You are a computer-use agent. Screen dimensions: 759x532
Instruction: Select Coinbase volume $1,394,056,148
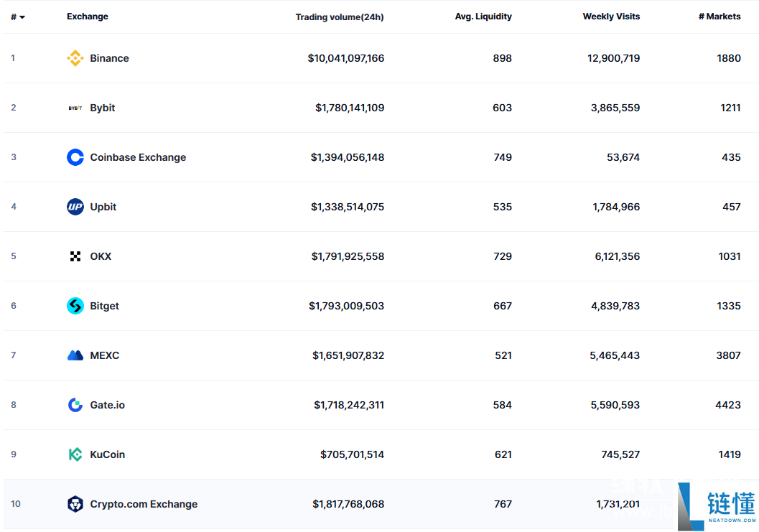point(348,157)
